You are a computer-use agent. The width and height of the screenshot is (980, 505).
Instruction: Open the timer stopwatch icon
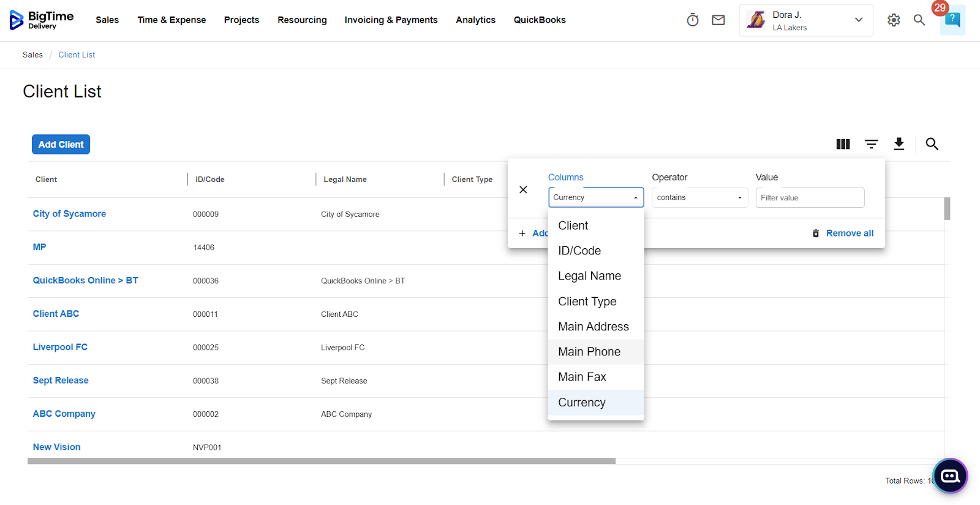[692, 20]
